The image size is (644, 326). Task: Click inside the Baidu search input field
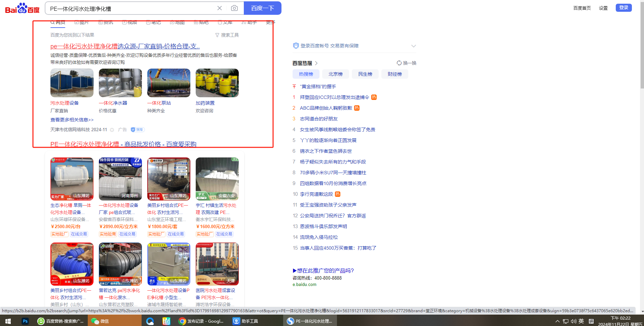click(131, 8)
